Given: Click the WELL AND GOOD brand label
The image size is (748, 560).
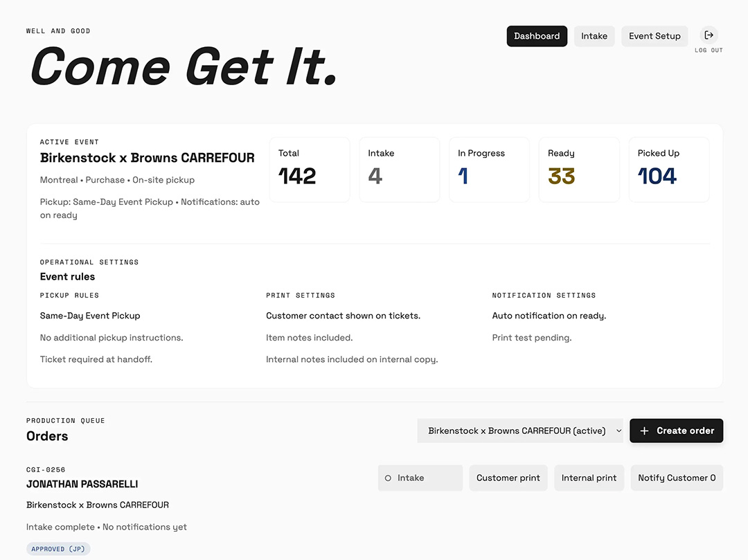Looking at the screenshot, I should point(58,31).
